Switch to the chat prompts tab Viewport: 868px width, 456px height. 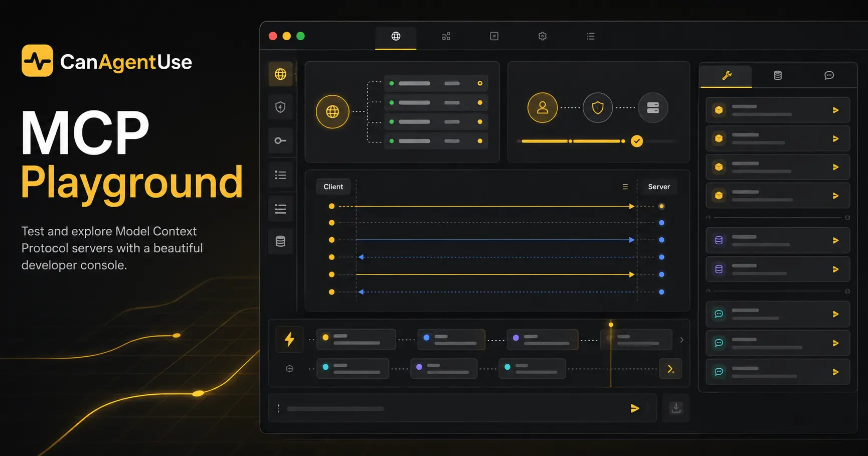tap(829, 76)
